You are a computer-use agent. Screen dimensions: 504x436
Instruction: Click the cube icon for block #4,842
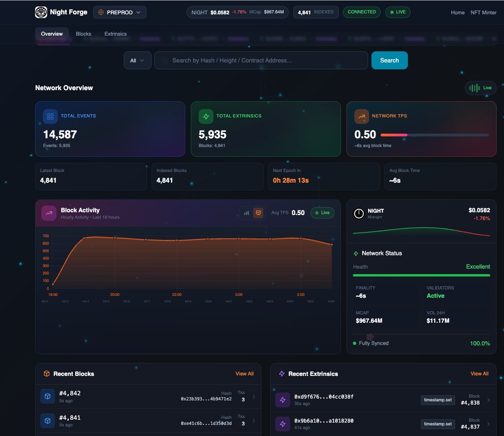pos(48,396)
